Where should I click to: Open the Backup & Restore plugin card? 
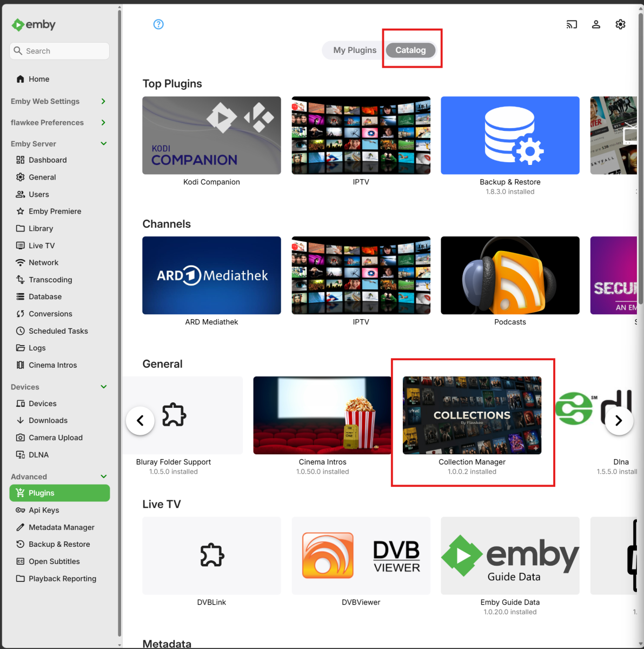point(510,136)
